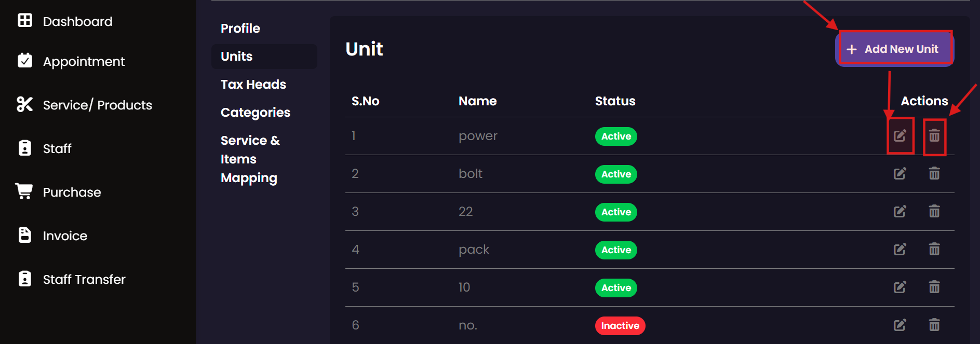
Task: Go to the Profile settings tab
Action: 240,28
